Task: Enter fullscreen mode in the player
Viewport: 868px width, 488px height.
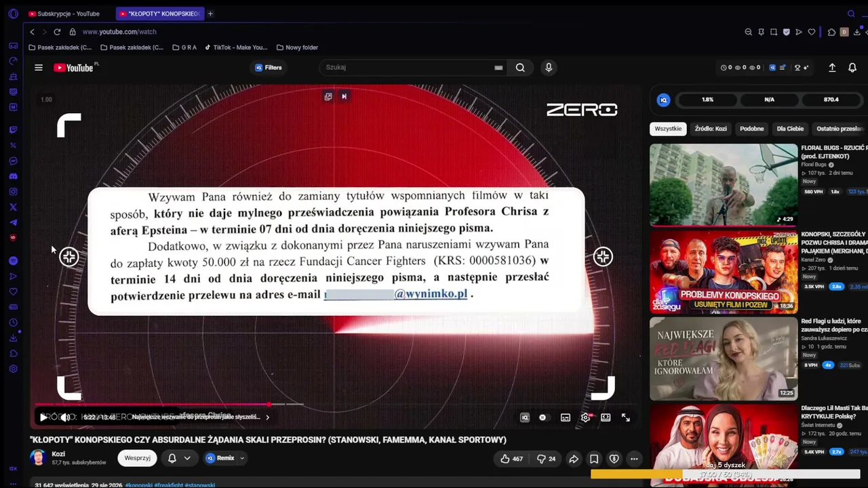Action: click(626, 418)
